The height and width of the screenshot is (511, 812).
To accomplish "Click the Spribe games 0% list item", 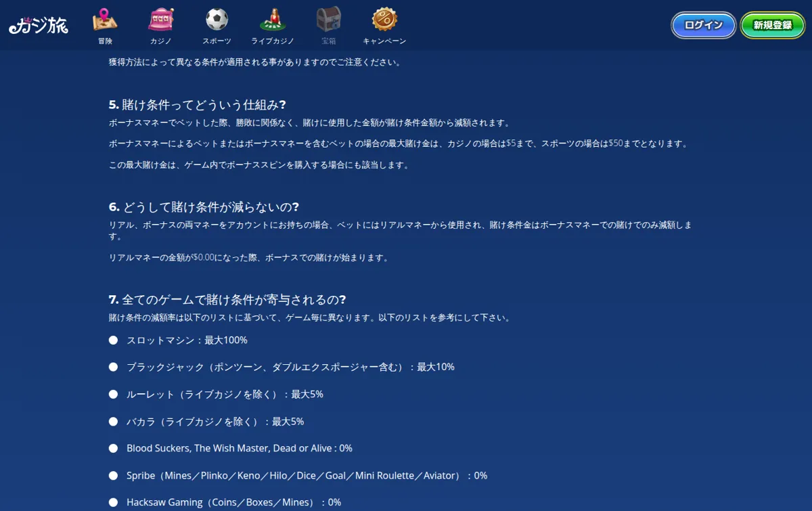I will [307, 475].
